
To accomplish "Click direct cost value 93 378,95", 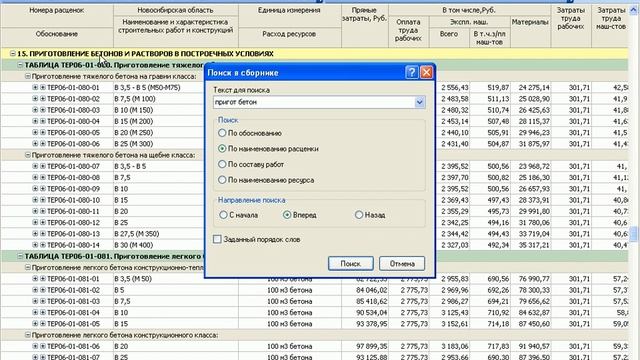I will [x=371, y=324].
